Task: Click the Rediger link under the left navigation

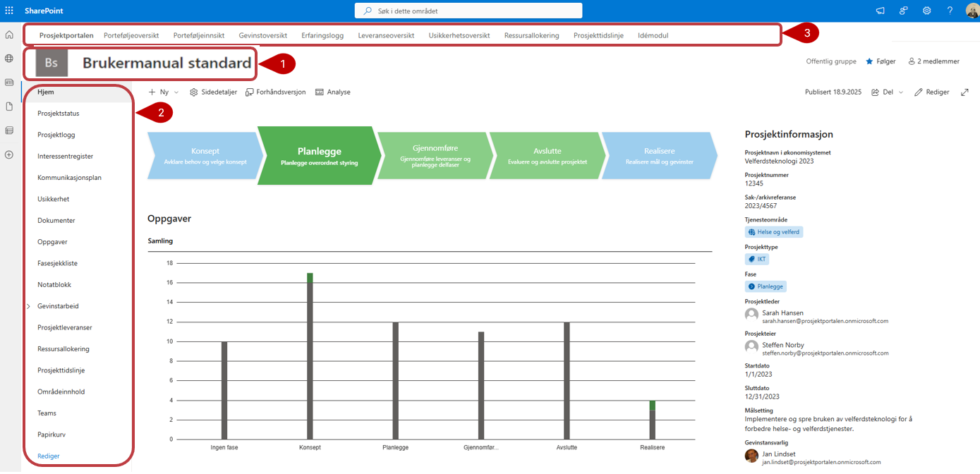Action: [49, 456]
